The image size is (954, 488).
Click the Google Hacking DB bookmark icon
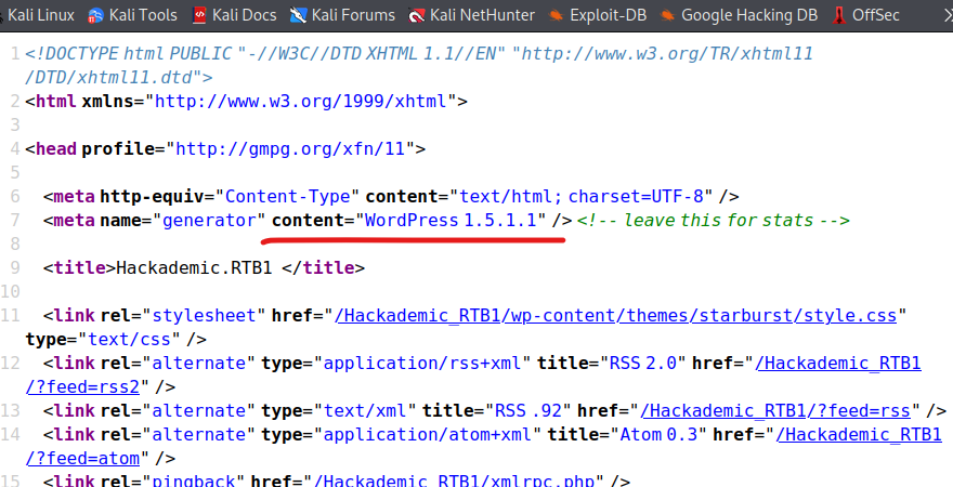pyautogui.click(x=667, y=15)
